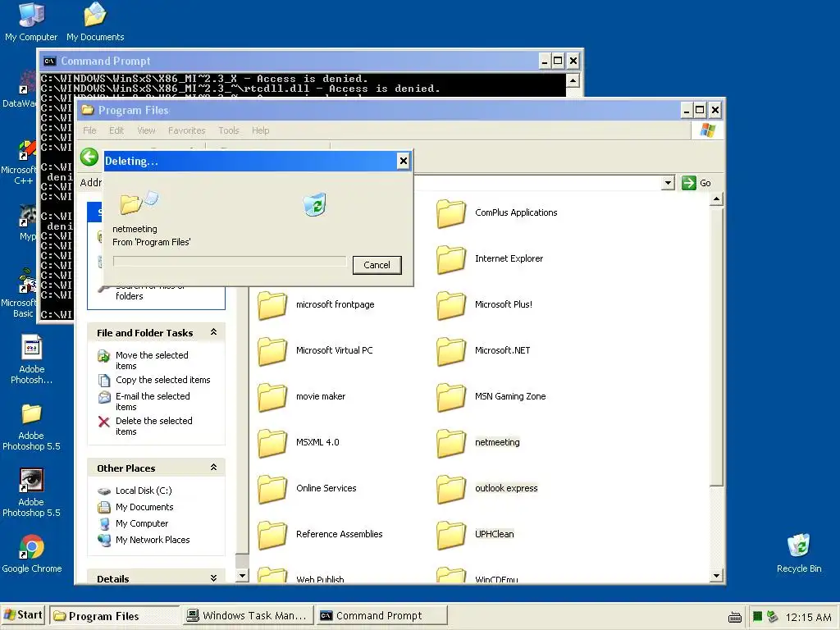Collapse the File and Folder Tasks panel

pos(214,332)
